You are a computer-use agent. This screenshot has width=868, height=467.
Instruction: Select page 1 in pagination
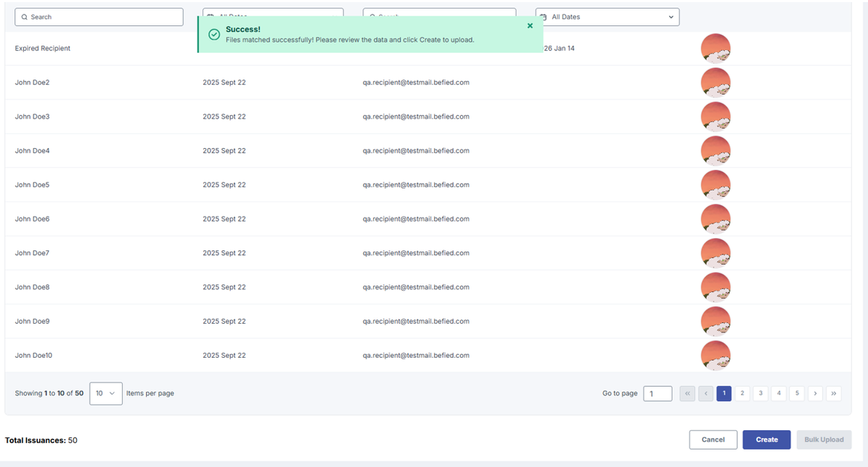724,393
